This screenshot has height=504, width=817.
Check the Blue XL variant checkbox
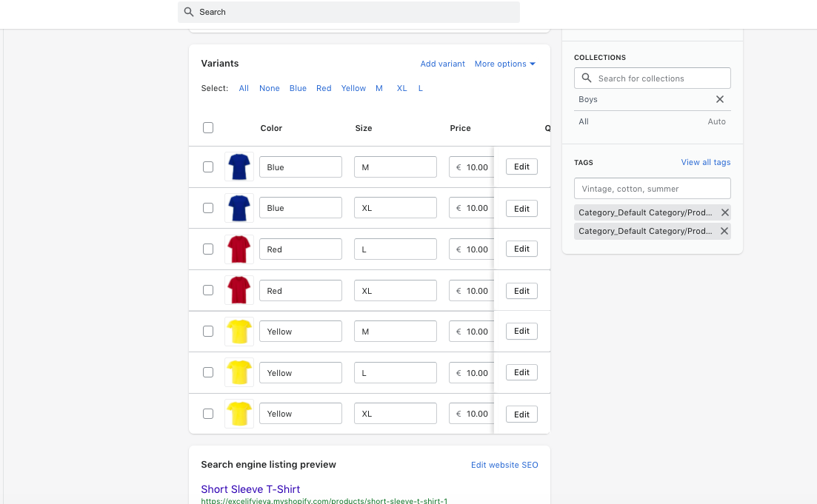coord(208,208)
